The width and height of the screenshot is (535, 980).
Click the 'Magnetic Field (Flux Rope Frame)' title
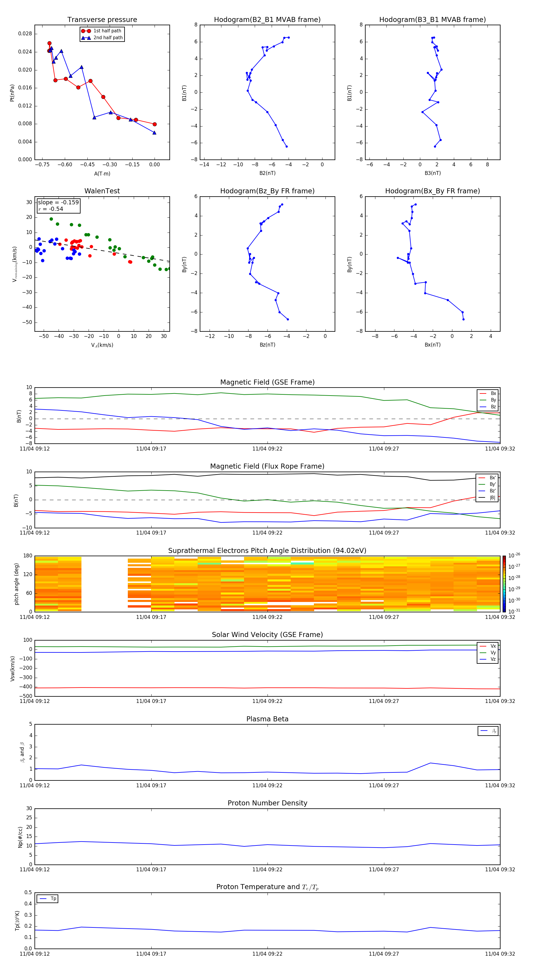click(x=267, y=467)
